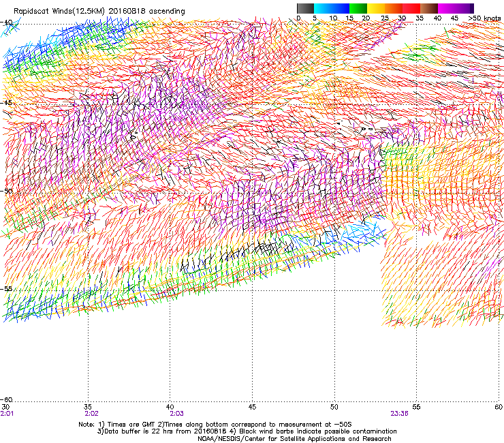Click the legend label '20'
Image resolution: width=504 pixels, height=443 pixels.
click(x=366, y=18)
